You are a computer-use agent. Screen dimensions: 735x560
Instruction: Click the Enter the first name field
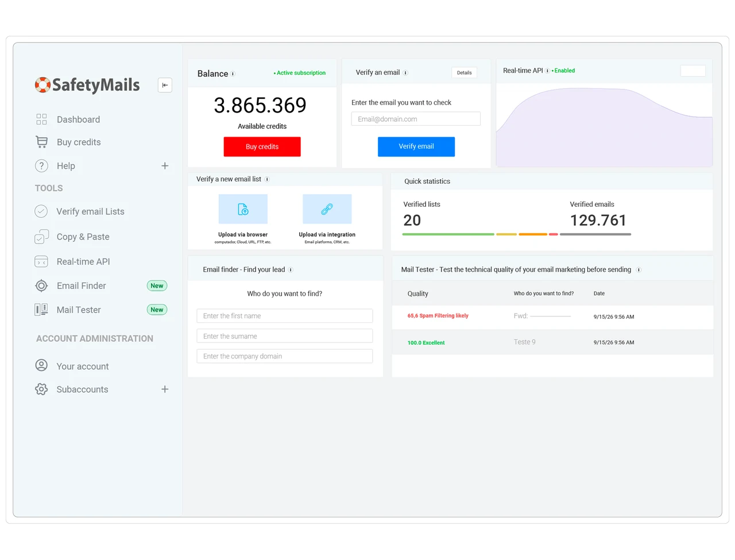point(284,316)
